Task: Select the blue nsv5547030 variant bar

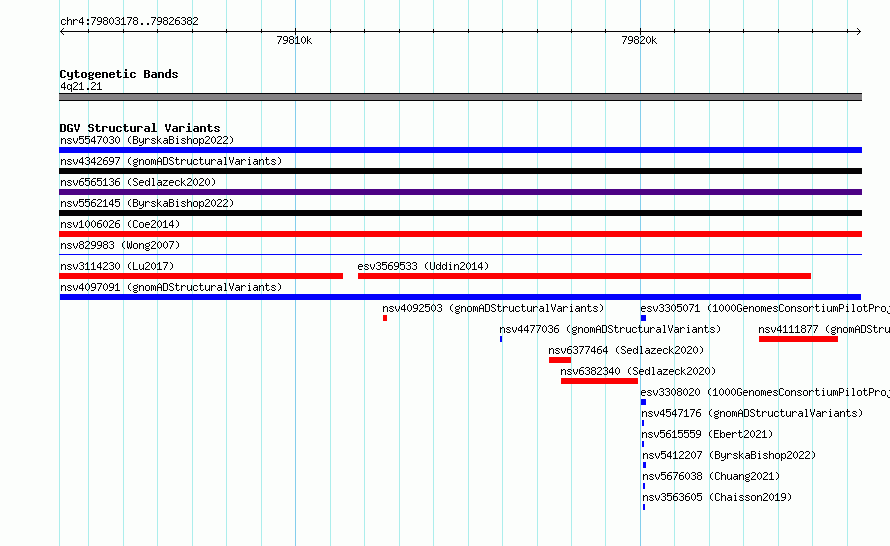Action: coord(460,150)
